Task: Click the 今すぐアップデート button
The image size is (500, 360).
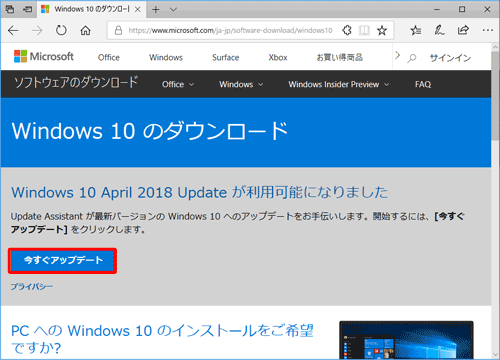Action: coord(63,261)
